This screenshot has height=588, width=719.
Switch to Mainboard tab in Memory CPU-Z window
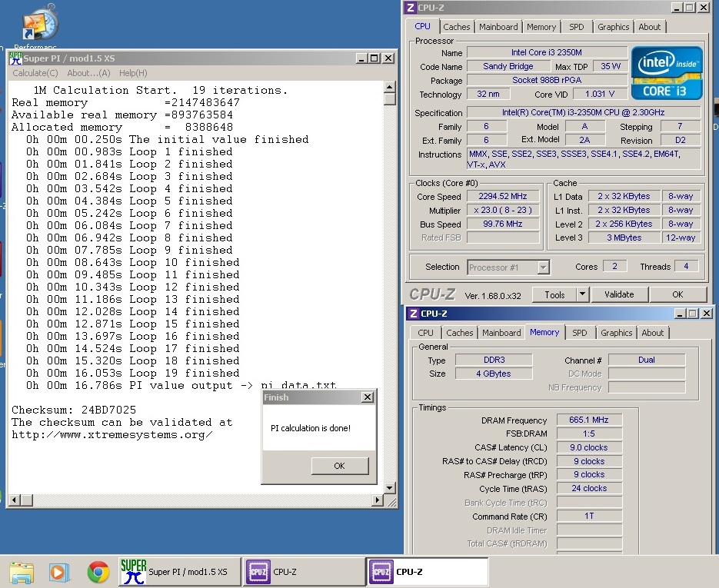click(501, 333)
